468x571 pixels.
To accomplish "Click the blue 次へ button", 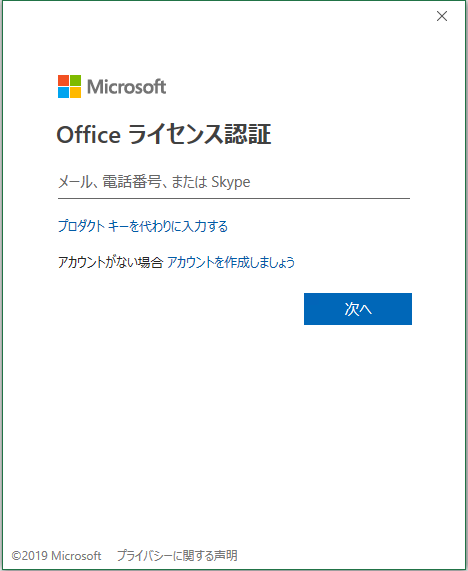I will [x=358, y=309].
